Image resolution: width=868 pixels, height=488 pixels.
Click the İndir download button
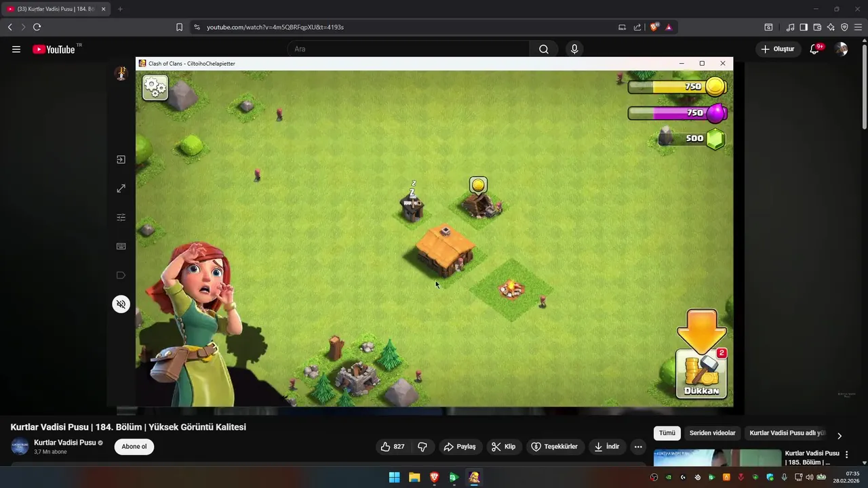(x=607, y=447)
